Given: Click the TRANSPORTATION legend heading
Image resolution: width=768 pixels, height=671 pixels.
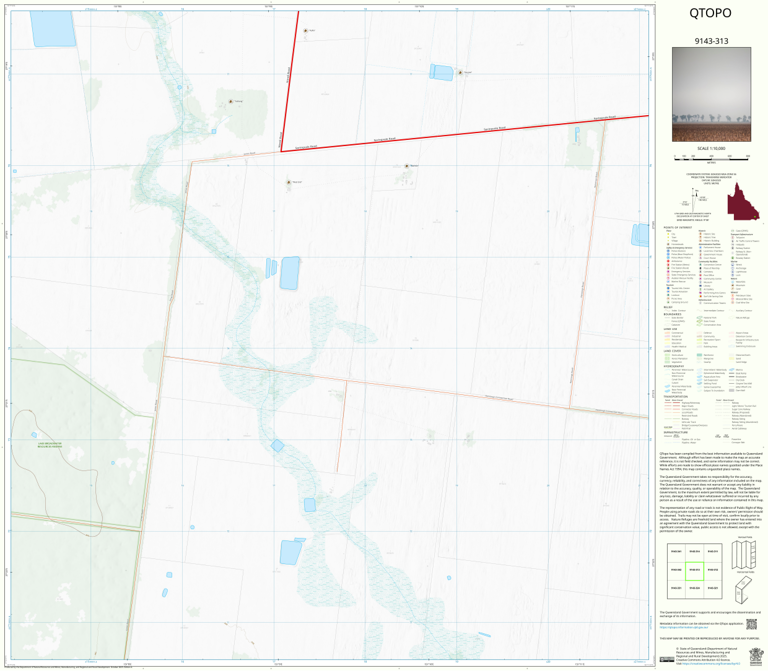Looking at the screenshot, I should pyautogui.click(x=676, y=397).
